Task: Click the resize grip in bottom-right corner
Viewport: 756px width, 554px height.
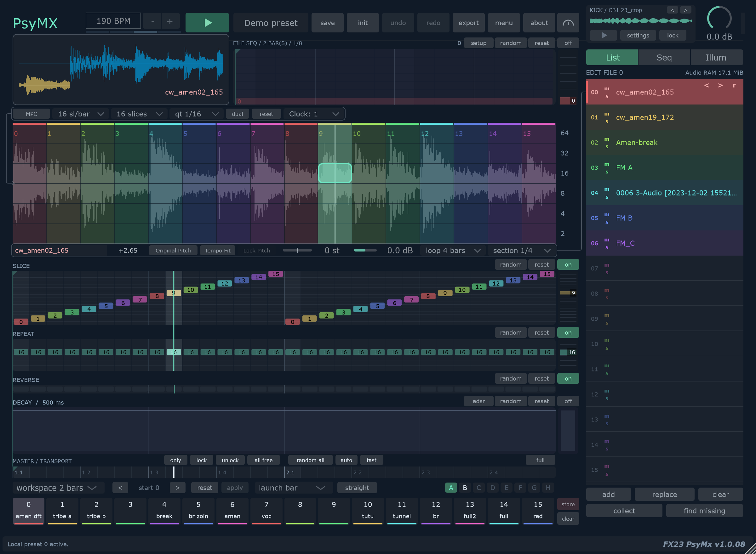Action: pos(750,548)
